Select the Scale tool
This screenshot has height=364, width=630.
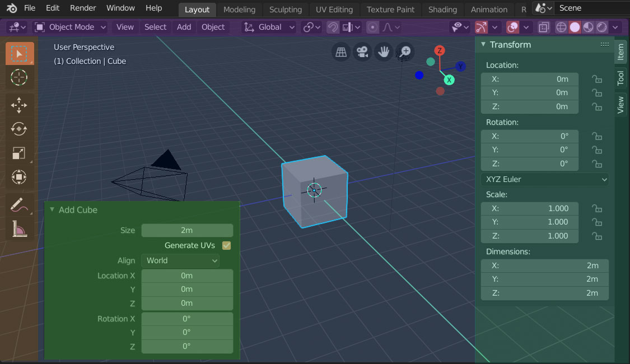tap(19, 153)
